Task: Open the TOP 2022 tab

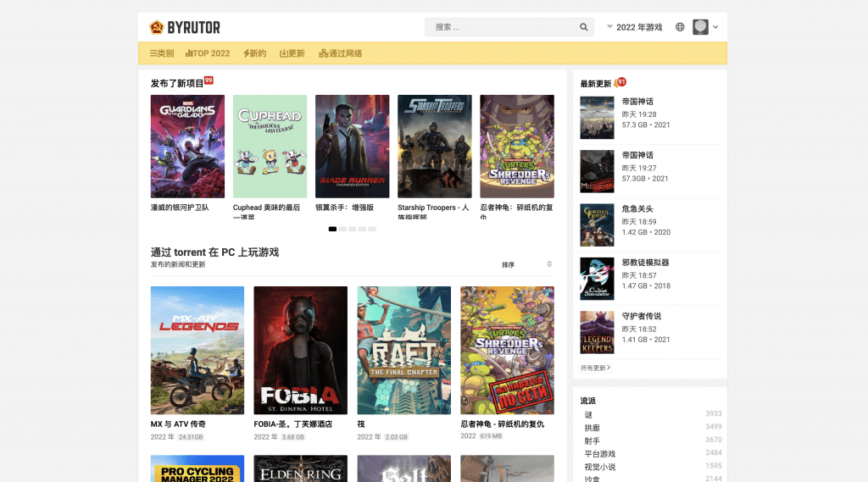Action: tap(208, 53)
